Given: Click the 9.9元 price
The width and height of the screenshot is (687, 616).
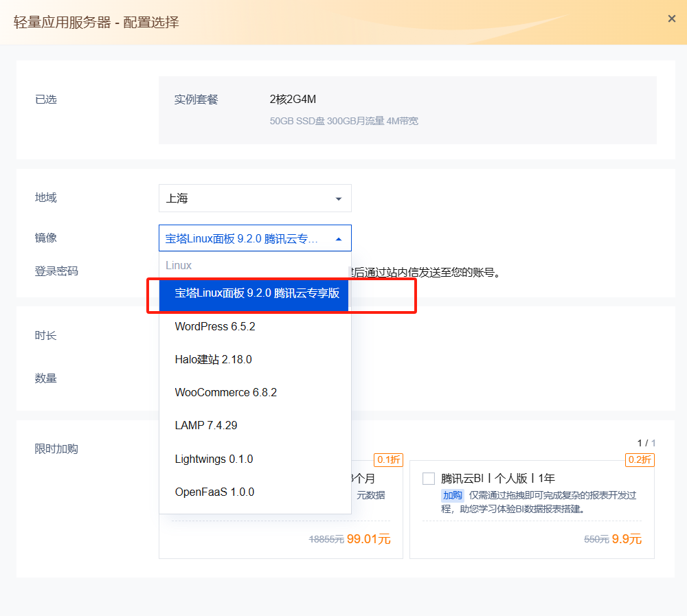Looking at the screenshot, I should coord(627,539).
